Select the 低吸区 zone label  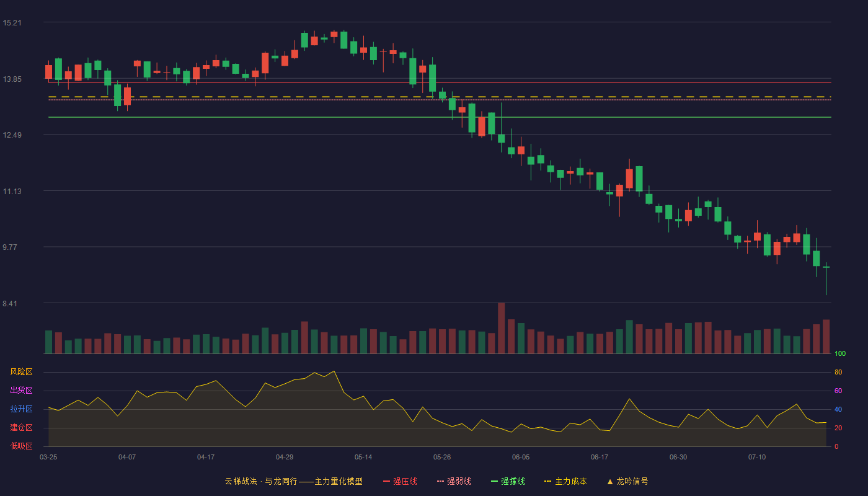[x=21, y=446]
